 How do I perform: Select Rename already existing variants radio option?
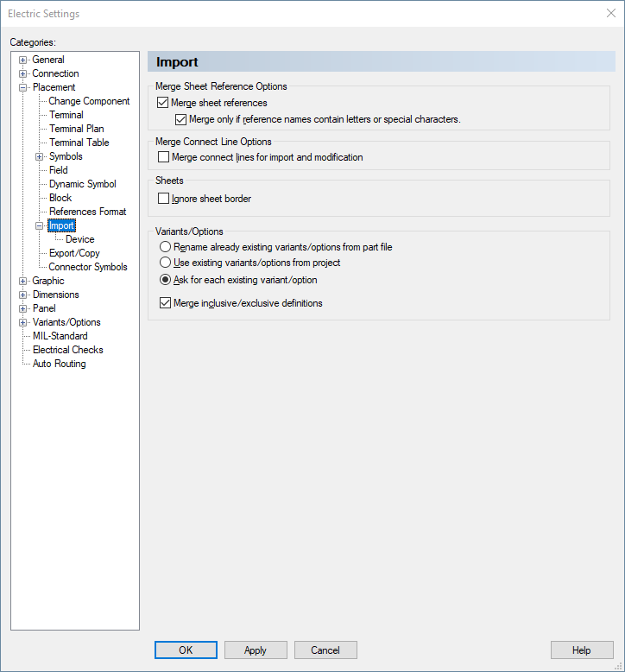165,247
